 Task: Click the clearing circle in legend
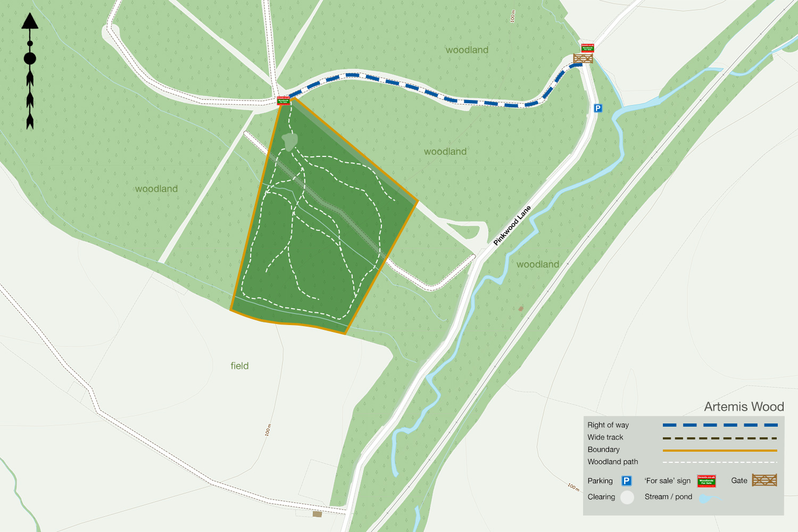(x=627, y=497)
